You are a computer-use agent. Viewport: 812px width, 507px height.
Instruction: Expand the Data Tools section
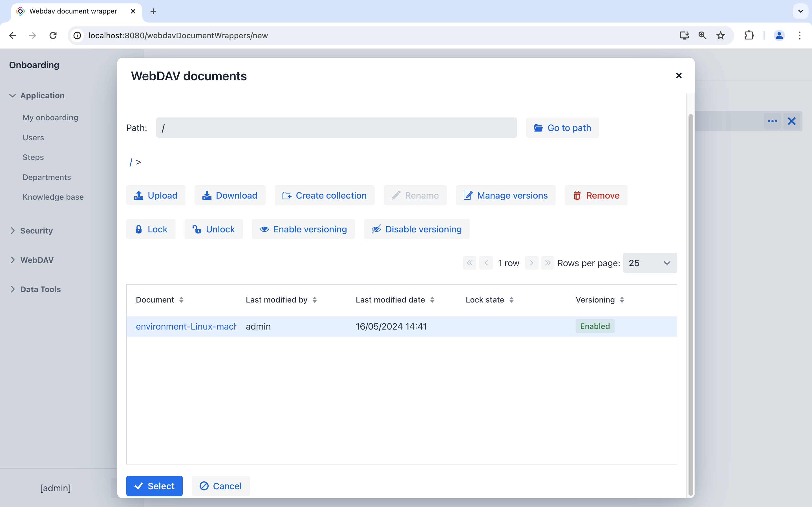(40, 289)
